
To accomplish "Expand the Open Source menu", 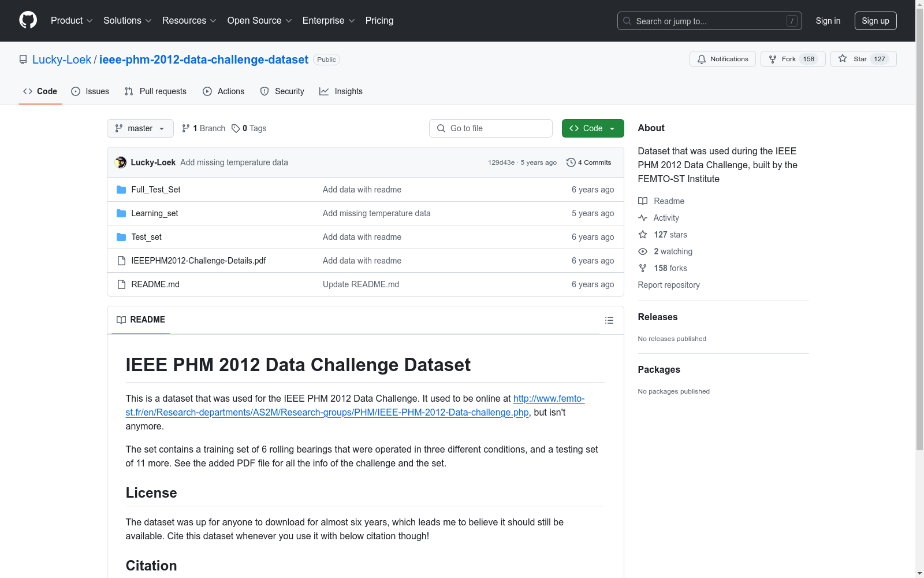I will (260, 20).
